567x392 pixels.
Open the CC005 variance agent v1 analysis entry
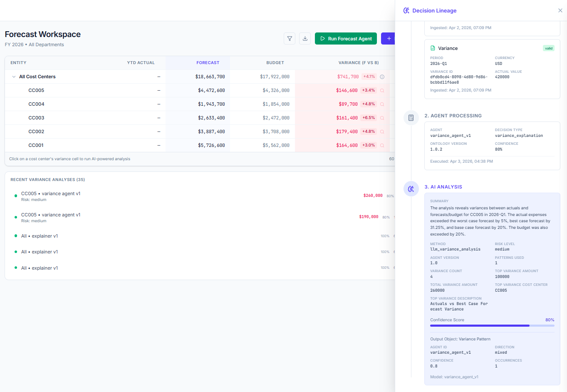(51, 193)
